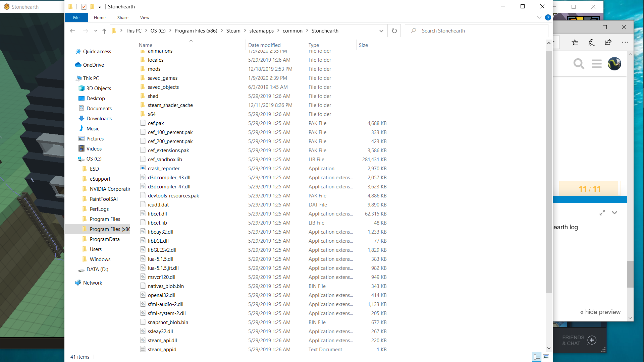644x362 pixels.
Task: Click the Search Stonehearth input field
Action: 476,31
